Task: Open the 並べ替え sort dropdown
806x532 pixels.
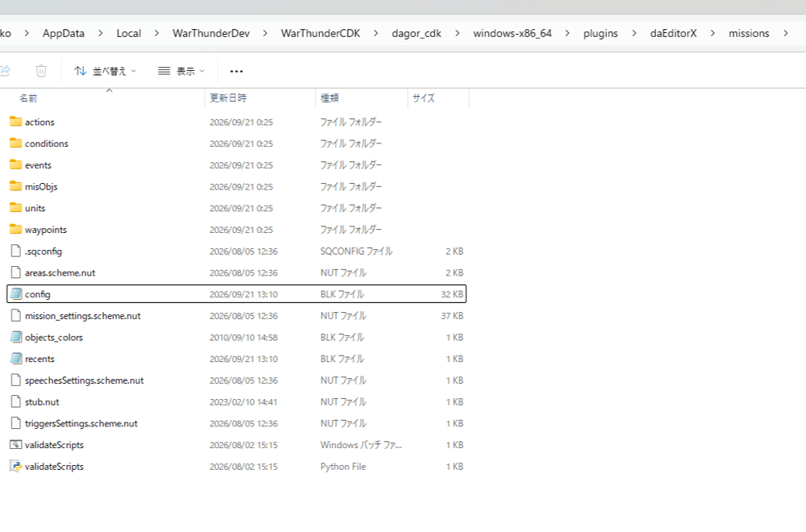Action: [x=105, y=71]
